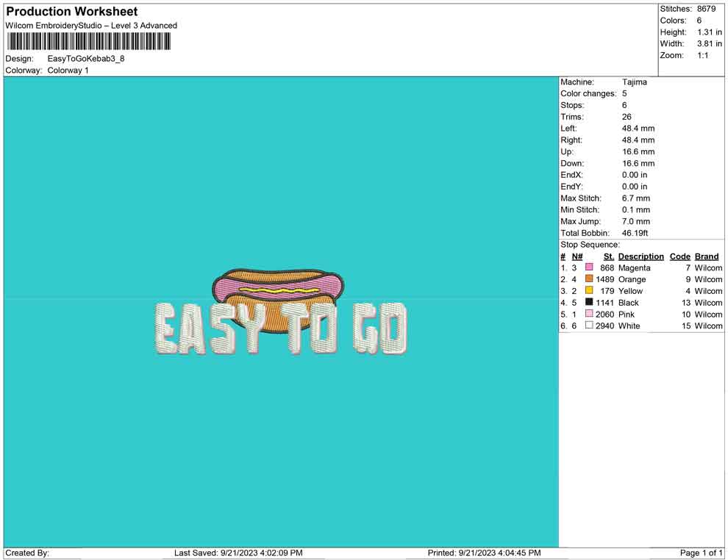728x560 pixels.
Task: Click the 'Code' column header
Action: 680,256
